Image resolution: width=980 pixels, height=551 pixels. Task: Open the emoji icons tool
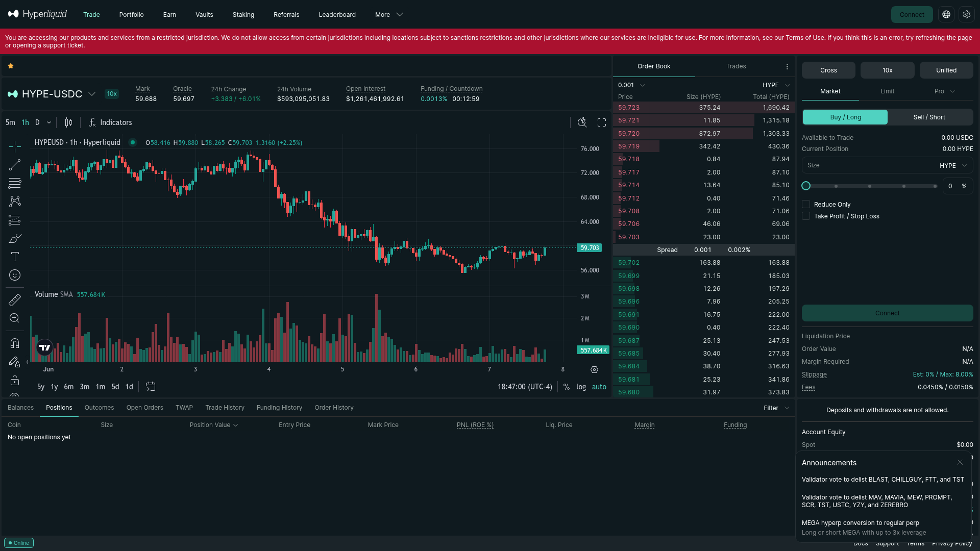[15, 275]
